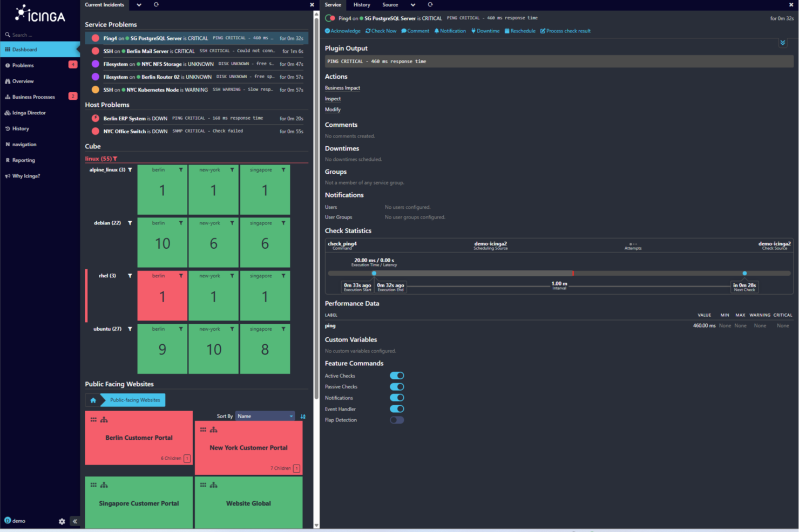Open Overview in the sidebar
Viewport: 799px width, 532px height.
pyautogui.click(x=23, y=81)
